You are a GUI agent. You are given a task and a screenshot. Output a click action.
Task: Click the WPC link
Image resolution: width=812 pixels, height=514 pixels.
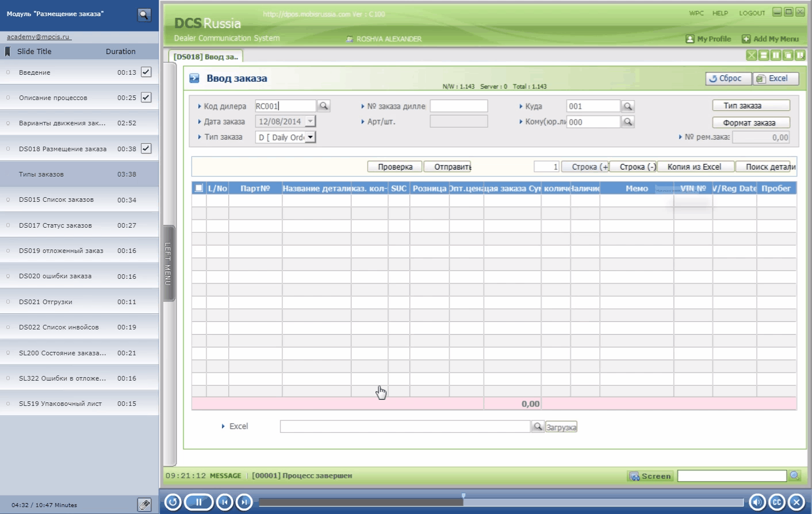pyautogui.click(x=696, y=13)
